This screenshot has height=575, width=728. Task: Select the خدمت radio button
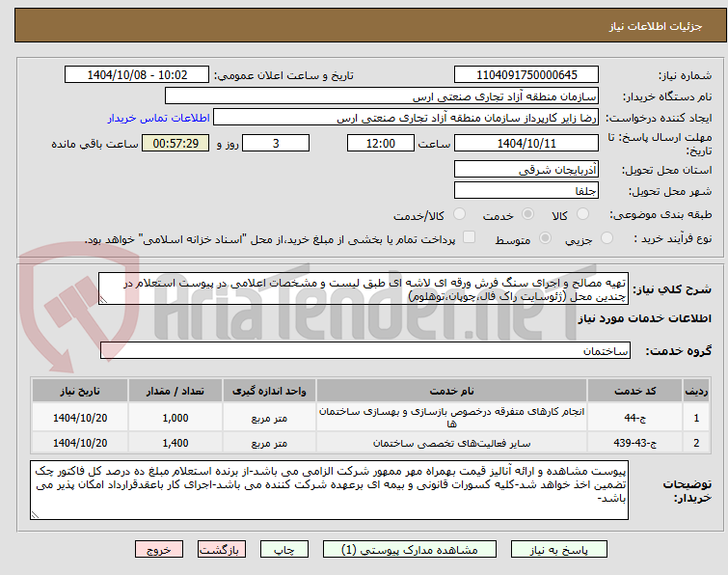click(527, 214)
